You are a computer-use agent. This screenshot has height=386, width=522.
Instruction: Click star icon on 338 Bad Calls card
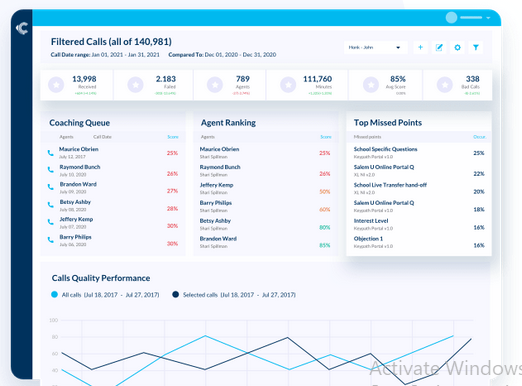pyautogui.click(x=445, y=85)
